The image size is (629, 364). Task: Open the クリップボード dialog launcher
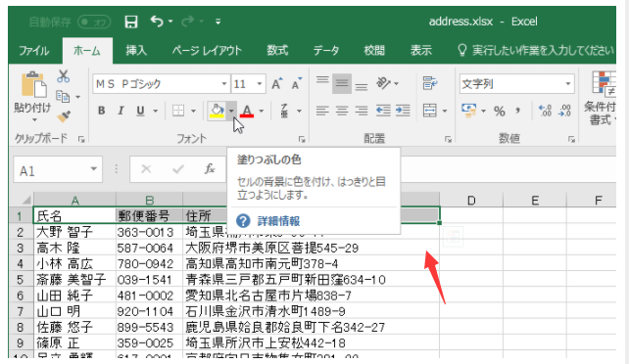click(81, 139)
